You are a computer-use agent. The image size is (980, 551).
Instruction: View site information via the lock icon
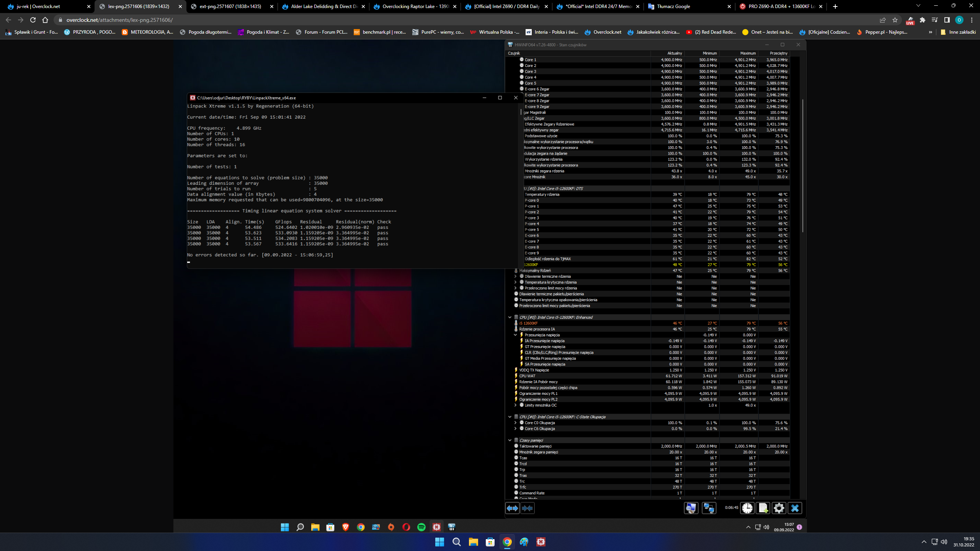(60, 20)
